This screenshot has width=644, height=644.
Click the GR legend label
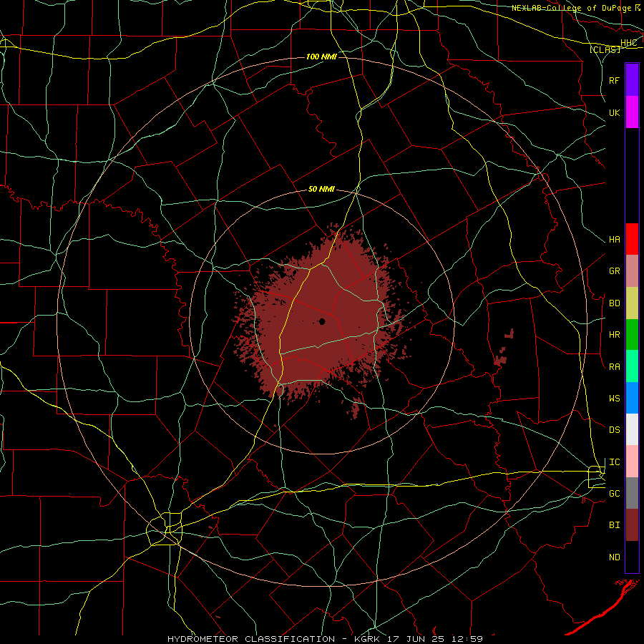coord(615,271)
